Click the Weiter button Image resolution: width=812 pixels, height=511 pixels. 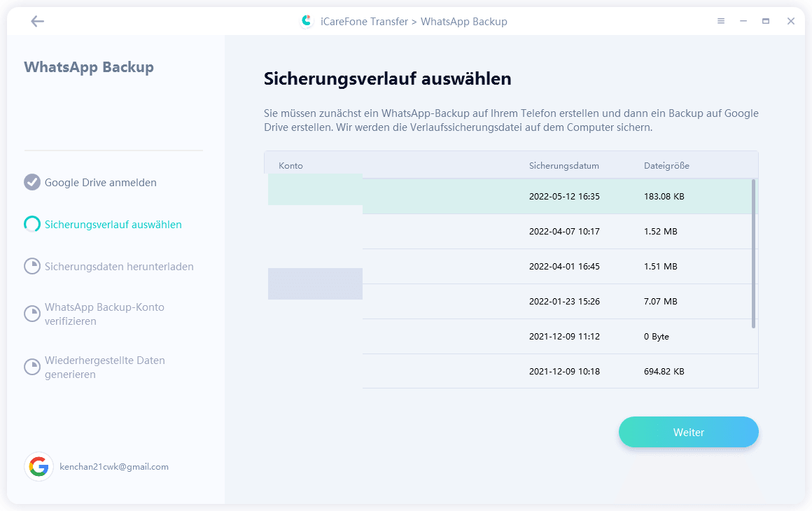coord(689,433)
